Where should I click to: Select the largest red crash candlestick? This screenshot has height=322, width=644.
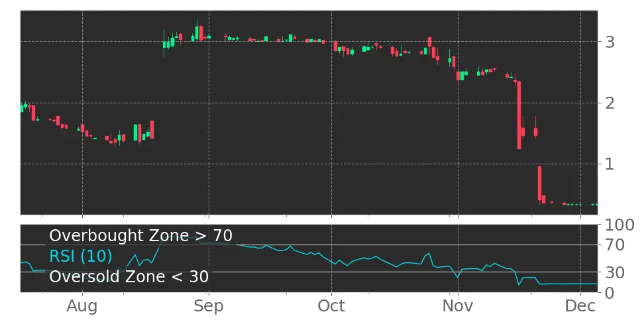tap(519, 115)
